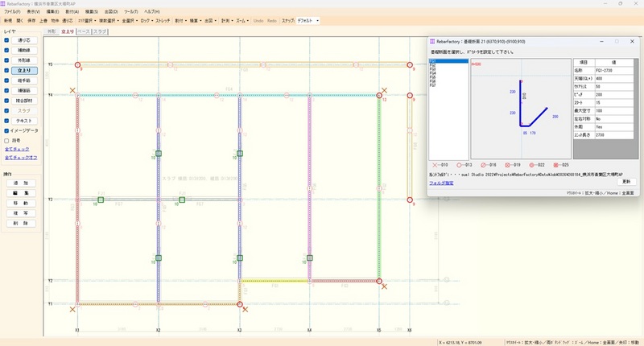Select FG1 in the section list
Image resolution: width=644 pixels, height=346 pixels.
(x=433, y=60)
